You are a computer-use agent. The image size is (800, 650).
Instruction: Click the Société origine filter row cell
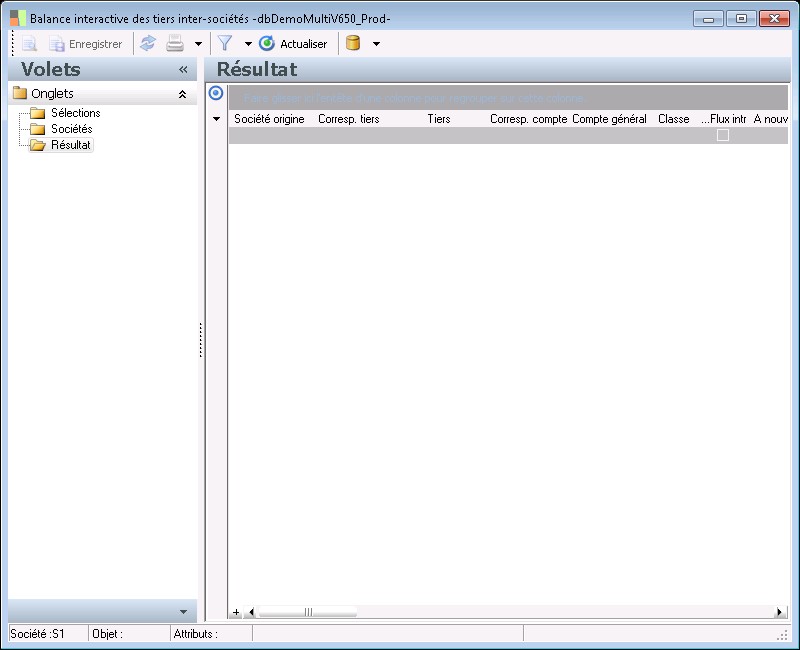(x=272, y=135)
